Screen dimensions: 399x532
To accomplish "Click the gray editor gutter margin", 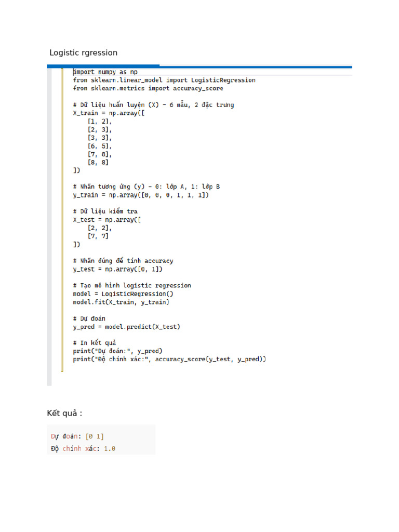I will (x=49, y=227).
